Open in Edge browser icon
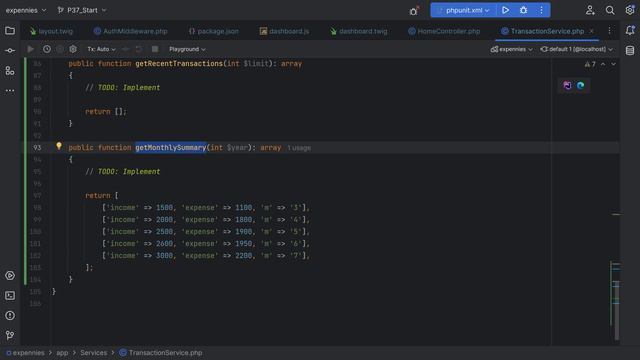Image resolution: width=640 pixels, height=360 pixels. [580, 85]
